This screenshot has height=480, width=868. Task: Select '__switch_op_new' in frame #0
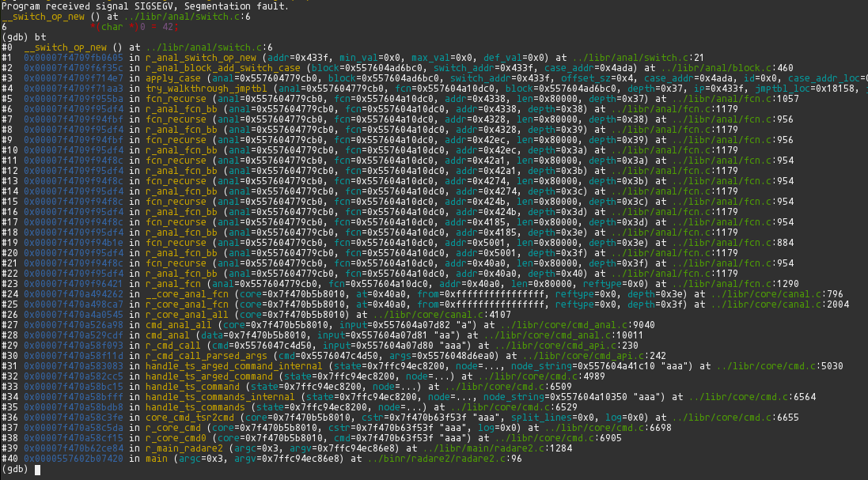(x=66, y=47)
